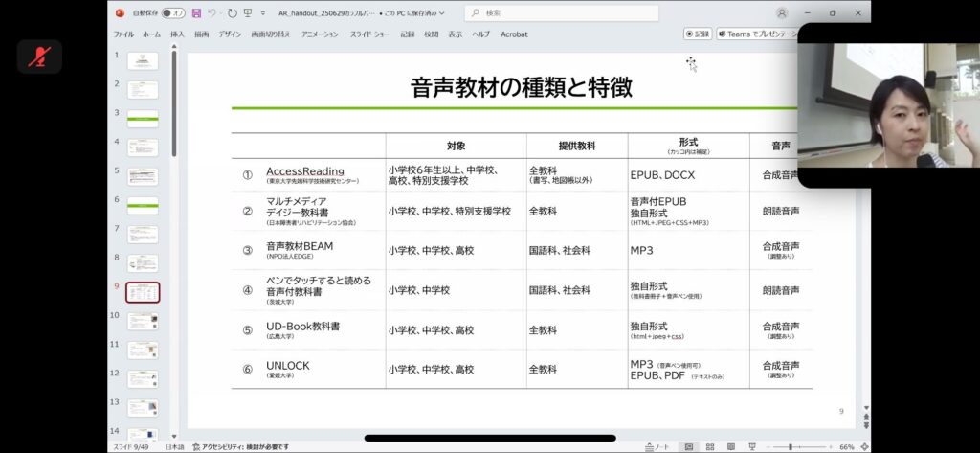Open the デザイン ribbon tab
The height and width of the screenshot is (453, 980).
tap(230, 34)
